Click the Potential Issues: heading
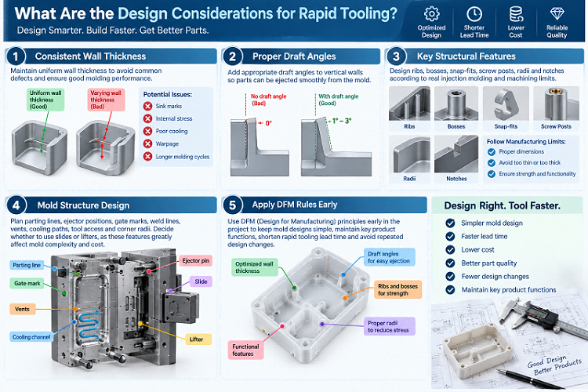 pyautogui.click(x=168, y=95)
